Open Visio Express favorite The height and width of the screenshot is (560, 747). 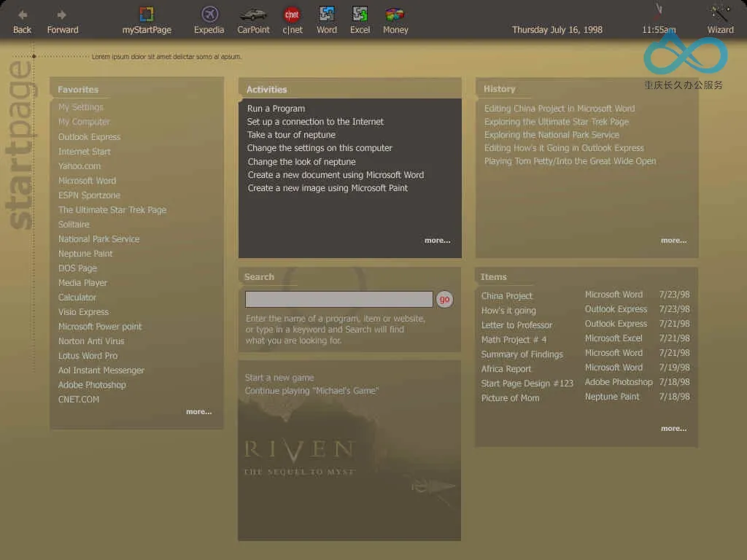coord(83,312)
